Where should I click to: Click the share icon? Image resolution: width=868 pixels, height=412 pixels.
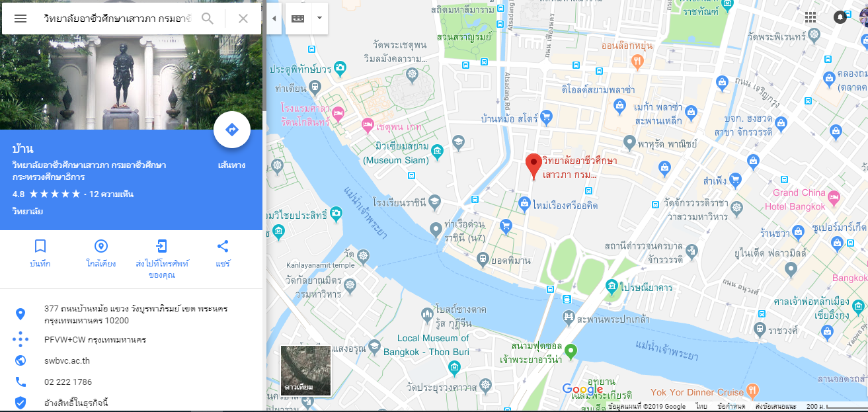click(x=223, y=247)
